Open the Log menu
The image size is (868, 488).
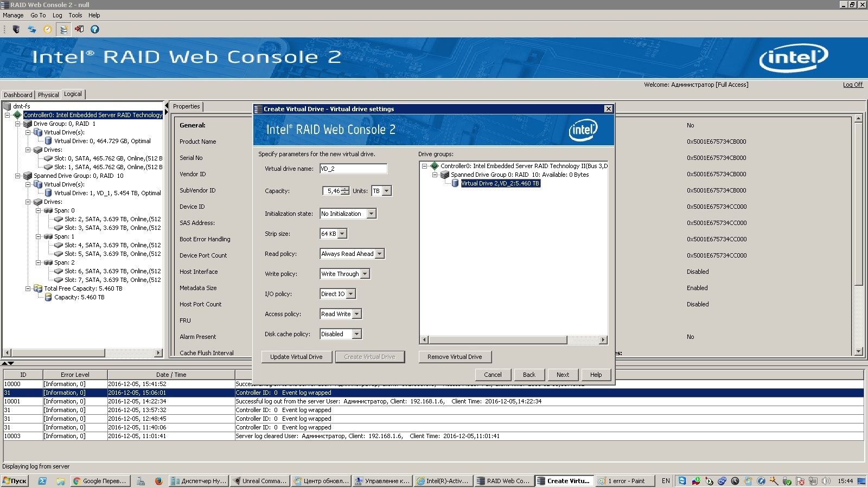point(58,15)
